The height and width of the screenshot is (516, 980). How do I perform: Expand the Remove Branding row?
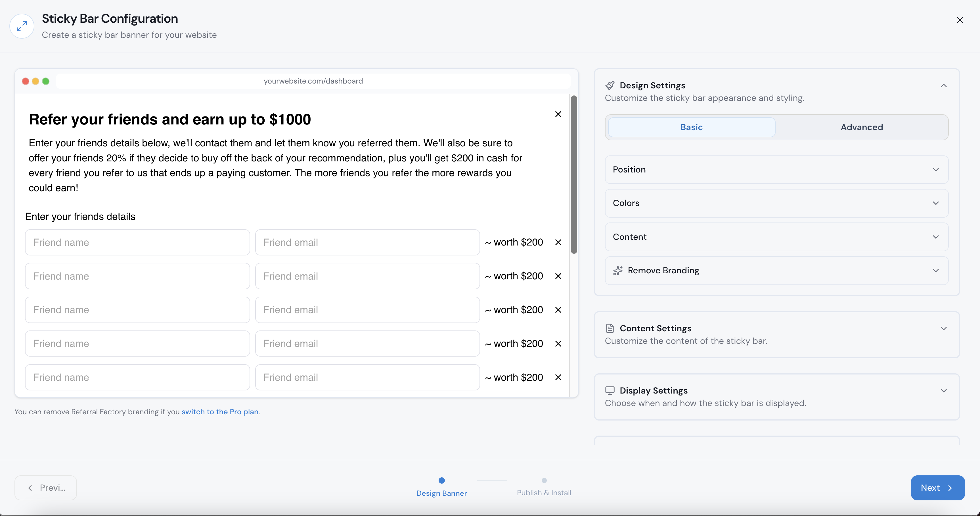[x=776, y=271]
